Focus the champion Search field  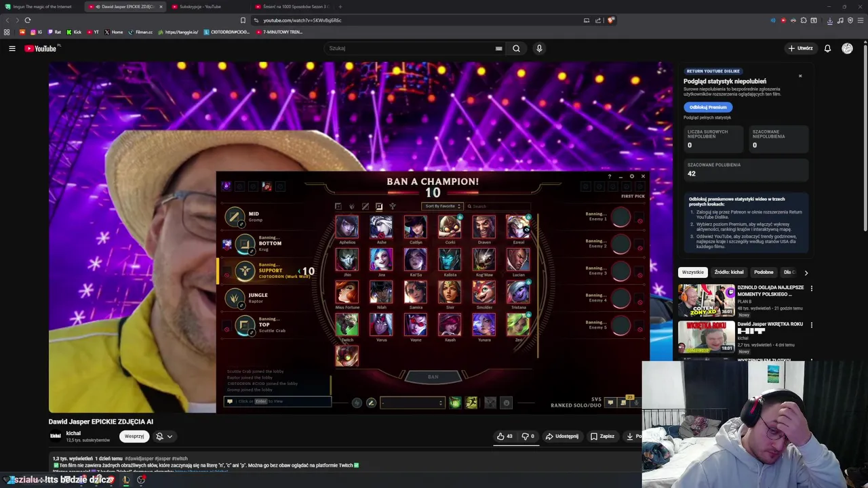pyautogui.click(x=498, y=206)
